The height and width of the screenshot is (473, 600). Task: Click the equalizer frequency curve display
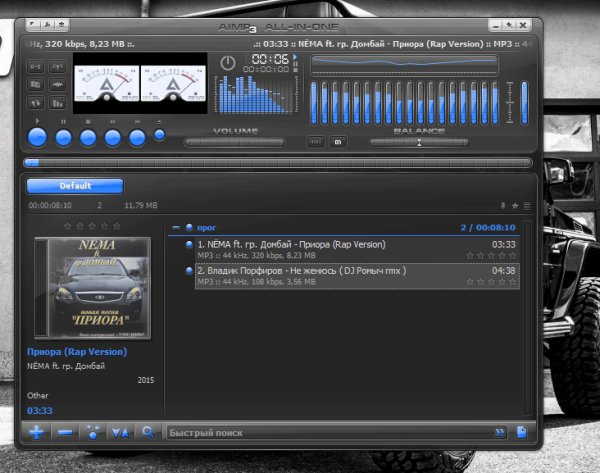[x=404, y=64]
